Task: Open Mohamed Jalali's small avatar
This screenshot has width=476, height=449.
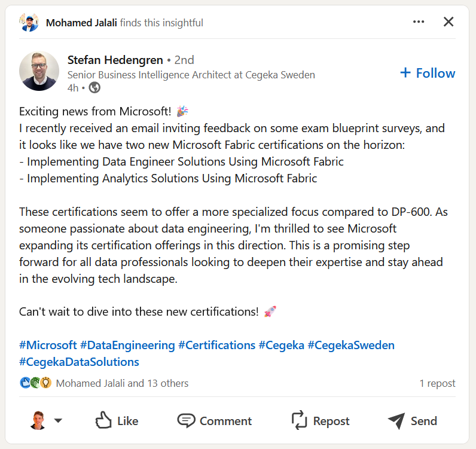Action: coord(29,23)
